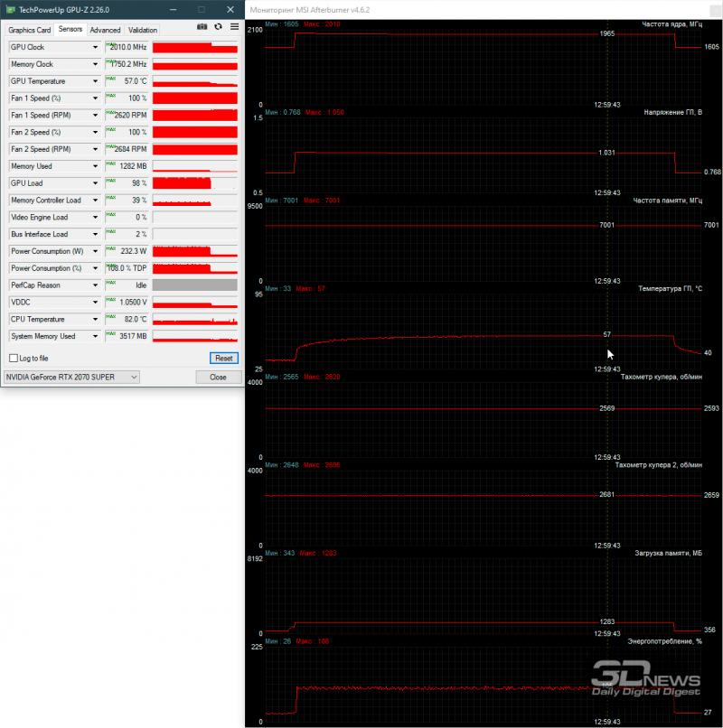Expand the Power Consumption (%) dropdown
Screen dimensions: 723x728
click(x=95, y=268)
